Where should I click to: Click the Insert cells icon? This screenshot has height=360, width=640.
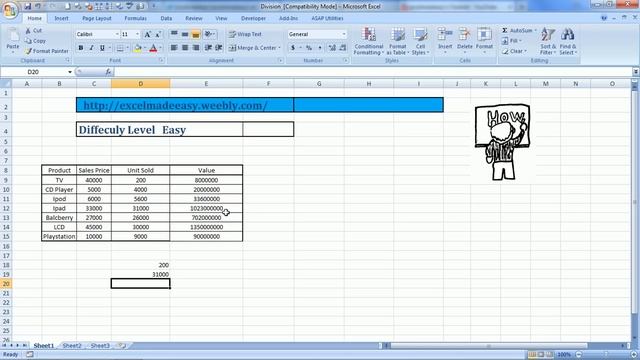(445, 35)
